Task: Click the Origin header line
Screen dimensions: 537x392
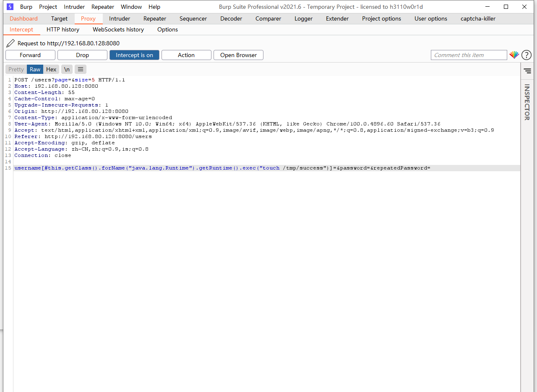Action: (x=71, y=111)
